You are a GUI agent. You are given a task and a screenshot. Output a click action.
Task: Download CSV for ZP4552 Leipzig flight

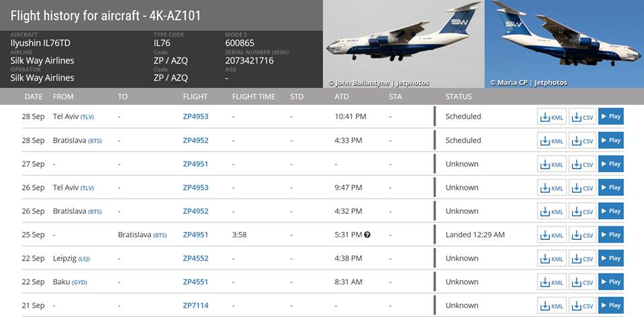[x=582, y=259]
